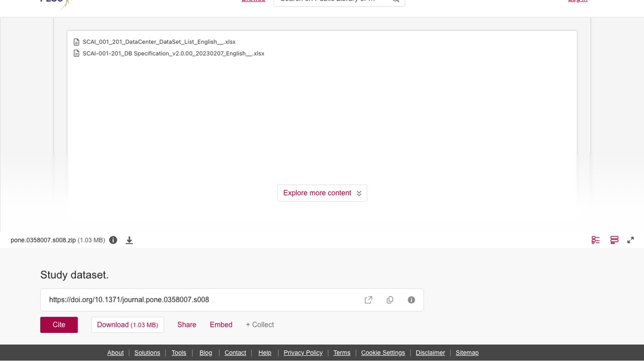Click the download arrow icon next to the zip filename
Viewport: 644px width, 362px height.
129,240
